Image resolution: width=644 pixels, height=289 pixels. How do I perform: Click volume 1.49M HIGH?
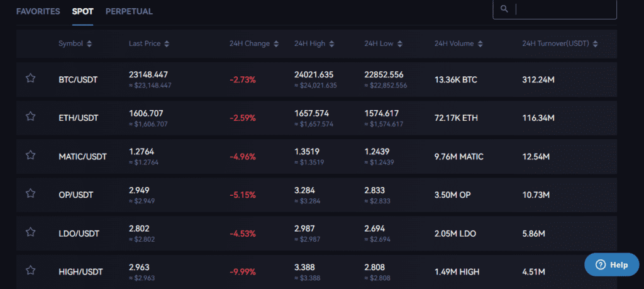[x=457, y=272]
